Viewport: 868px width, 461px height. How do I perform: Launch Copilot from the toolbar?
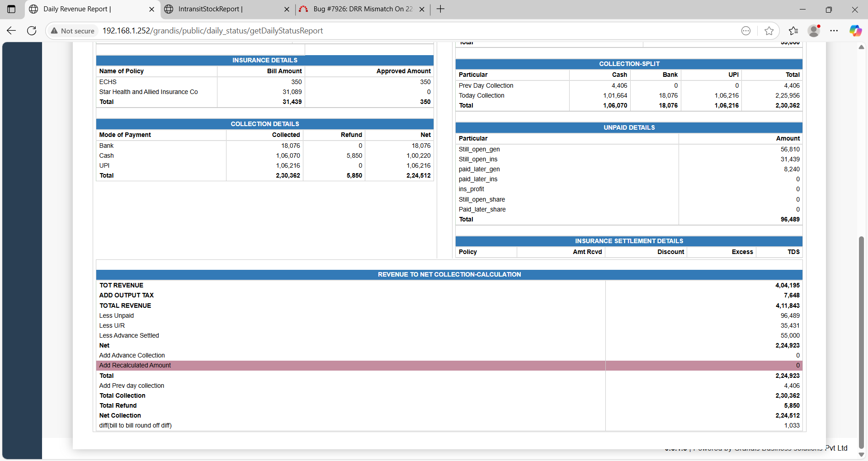[855, 31]
